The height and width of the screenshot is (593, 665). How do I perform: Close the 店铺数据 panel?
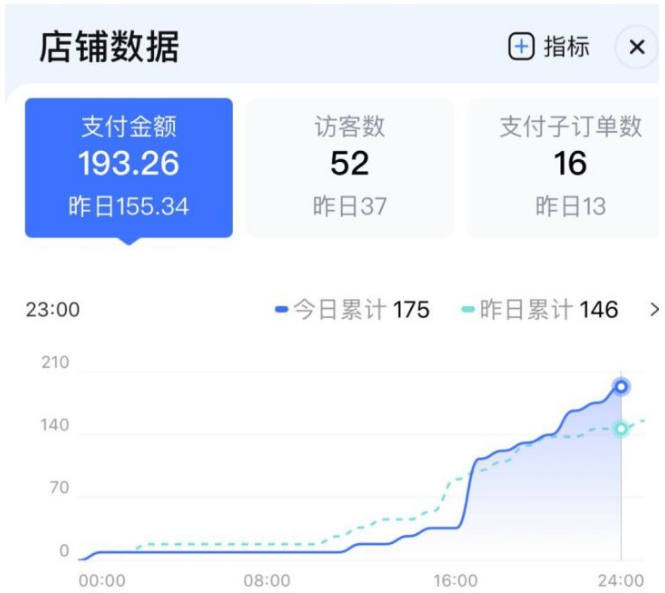point(637,47)
